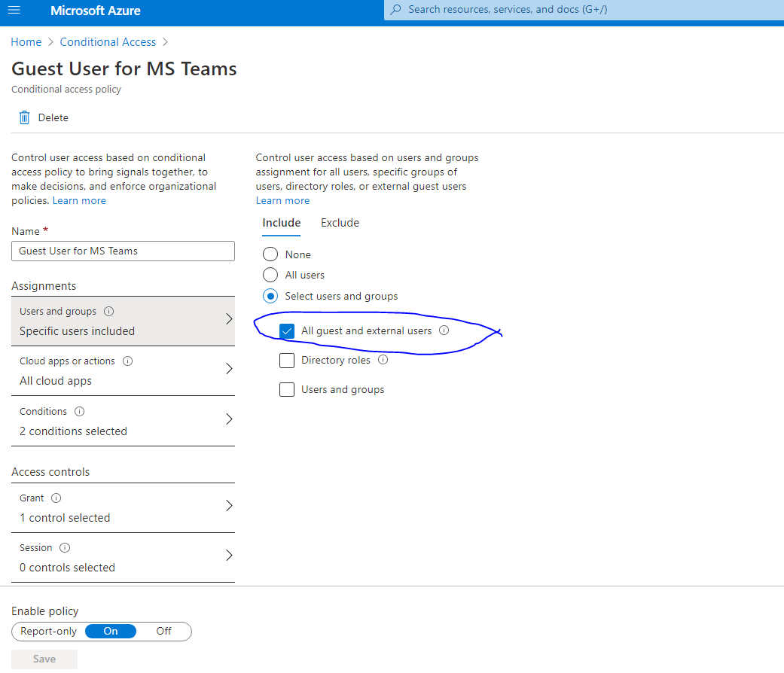Screen dimensions: 784x673
Task: Click 'Guest User for MS Teams' page title
Action: tap(124, 69)
